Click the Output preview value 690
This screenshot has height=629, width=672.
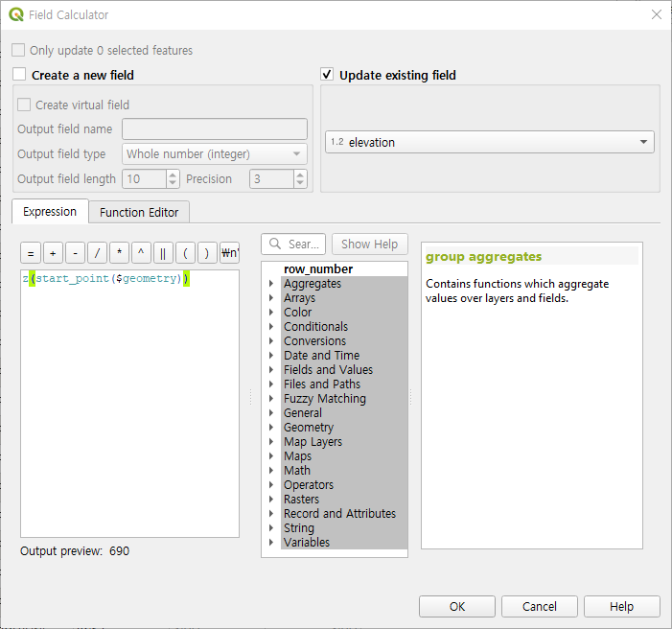click(x=119, y=551)
